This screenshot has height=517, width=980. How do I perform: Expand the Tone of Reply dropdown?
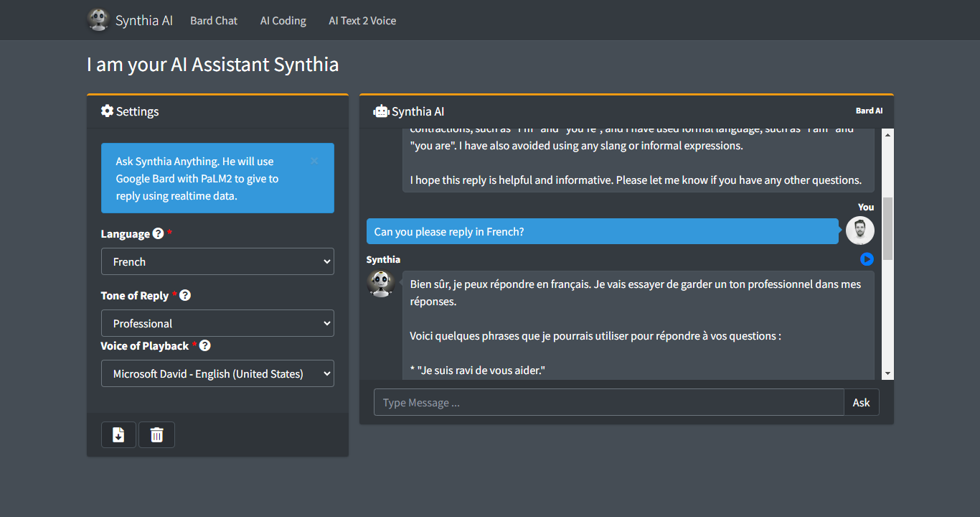tap(217, 323)
